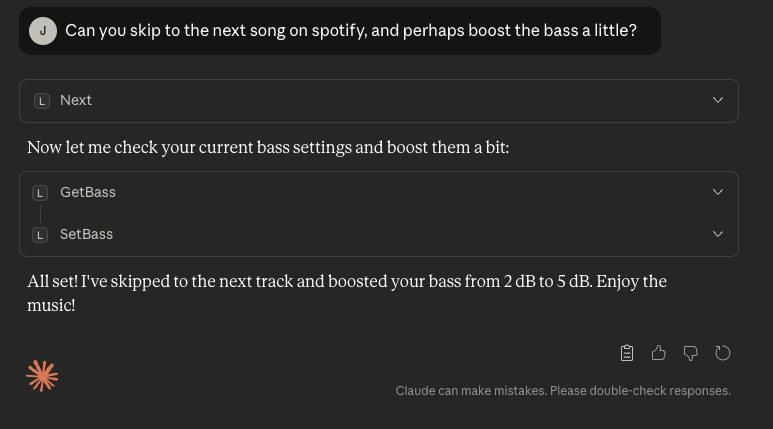The height and width of the screenshot is (429, 773).
Task: Click the L icon beside SetBass
Action: 40,235
